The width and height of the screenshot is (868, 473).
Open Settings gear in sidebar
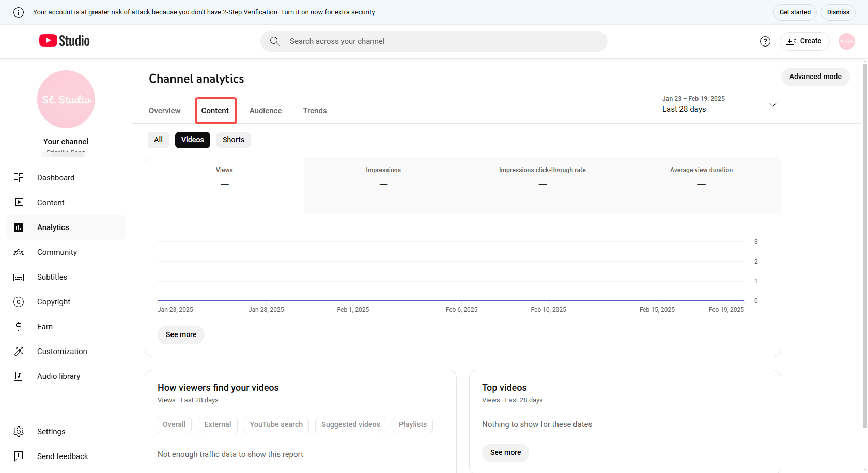click(x=19, y=432)
